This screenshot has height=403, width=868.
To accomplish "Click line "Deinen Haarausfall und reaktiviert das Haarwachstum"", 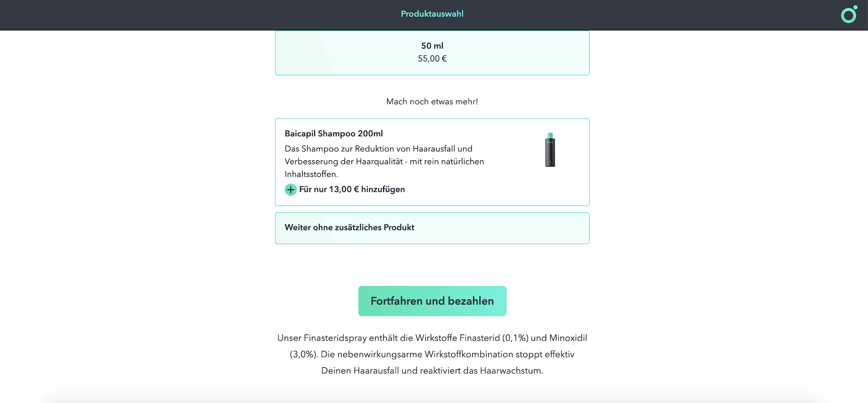I will tap(432, 371).
